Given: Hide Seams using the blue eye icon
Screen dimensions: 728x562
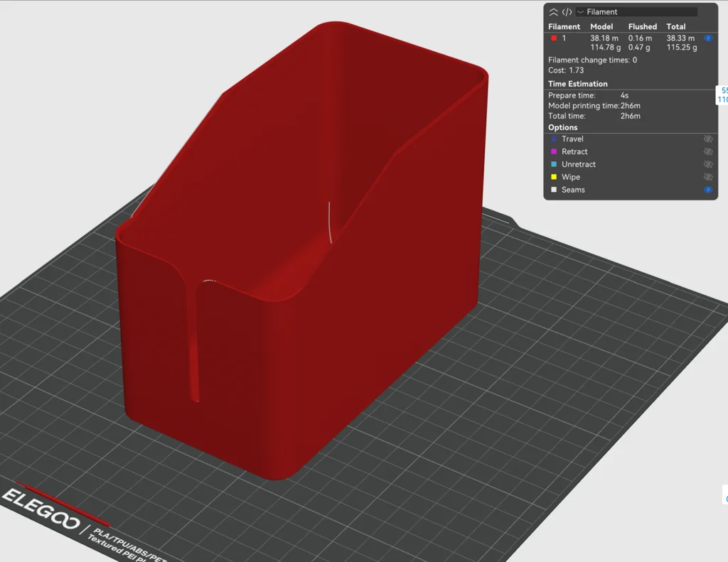Looking at the screenshot, I should pyautogui.click(x=708, y=190).
